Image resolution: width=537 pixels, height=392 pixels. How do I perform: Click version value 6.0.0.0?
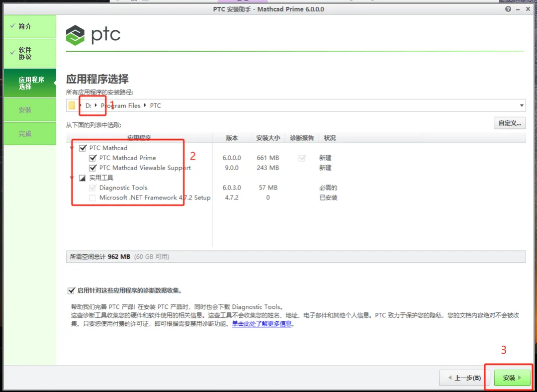coord(232,158)
